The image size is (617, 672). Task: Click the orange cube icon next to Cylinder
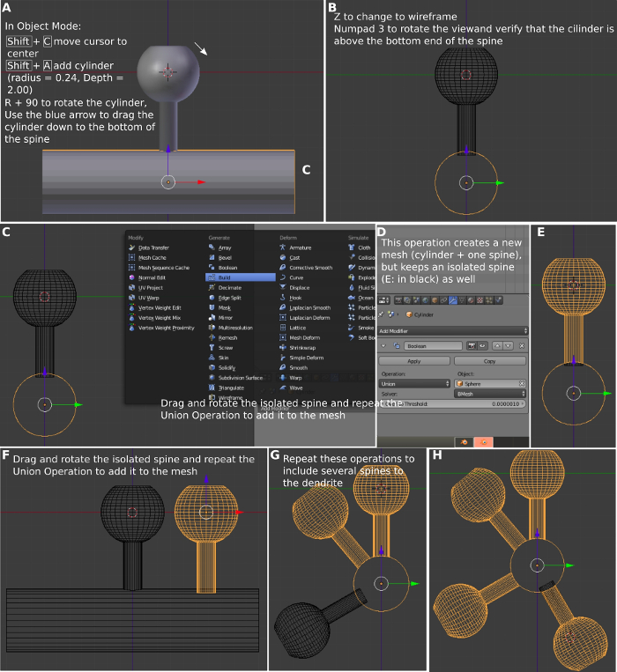409,314
